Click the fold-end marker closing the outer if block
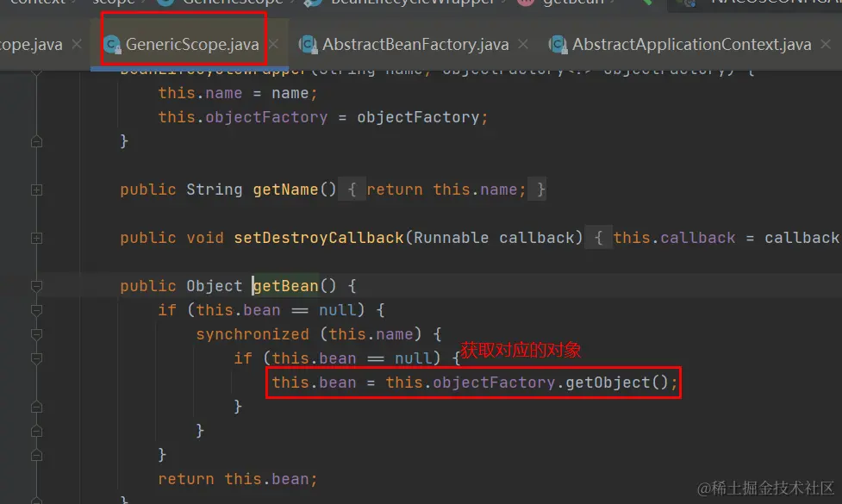Viewport: 842px width, 504px height. [36, 455]
